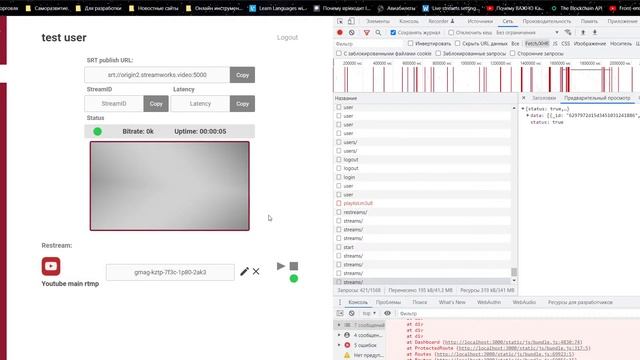The image size is (640, 360).
Task: Expand the 5 ошибок errors group
Action: tap(339, 345)
